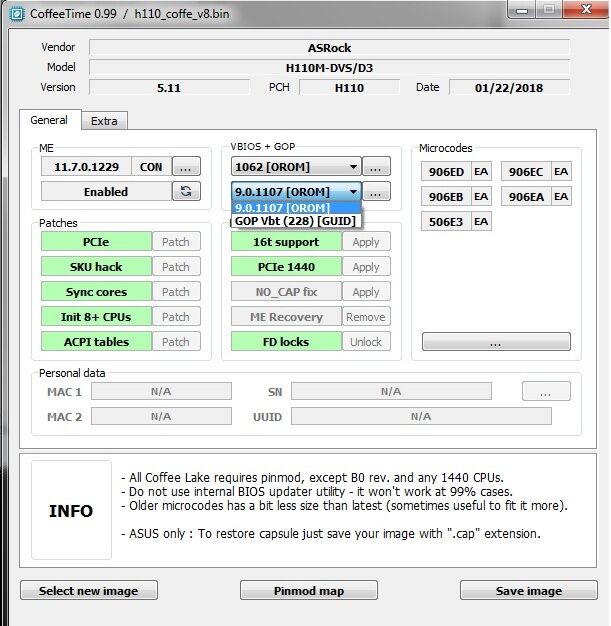Click the SKU hack status label
The image size is (611, 626).
96,267
